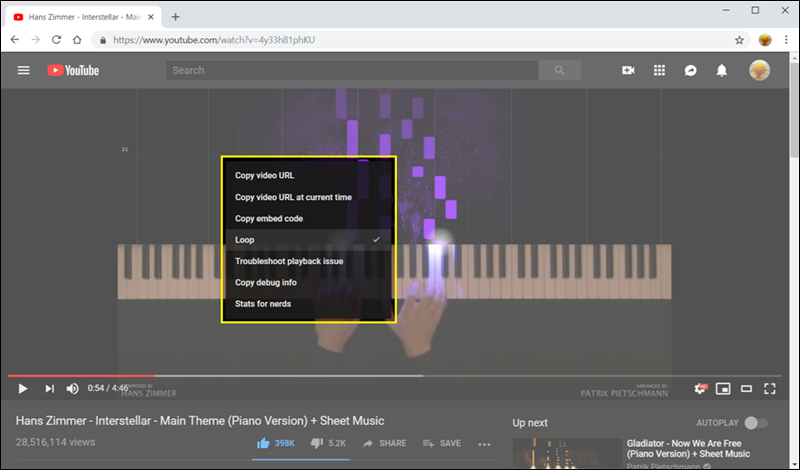Go back in the browser
800x470 pixels.
pos(15,40)
